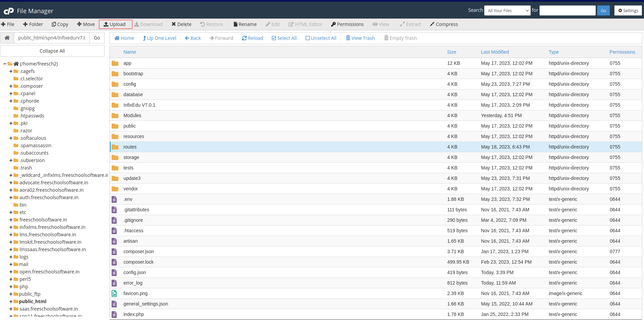
Task: Click Unselect All checkbox button
Action: tap(321, 38)
